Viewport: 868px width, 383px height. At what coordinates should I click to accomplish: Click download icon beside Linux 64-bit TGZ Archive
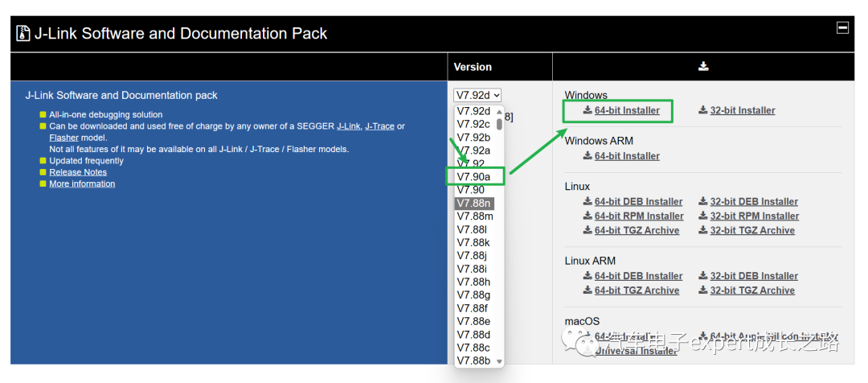point(588,230)
